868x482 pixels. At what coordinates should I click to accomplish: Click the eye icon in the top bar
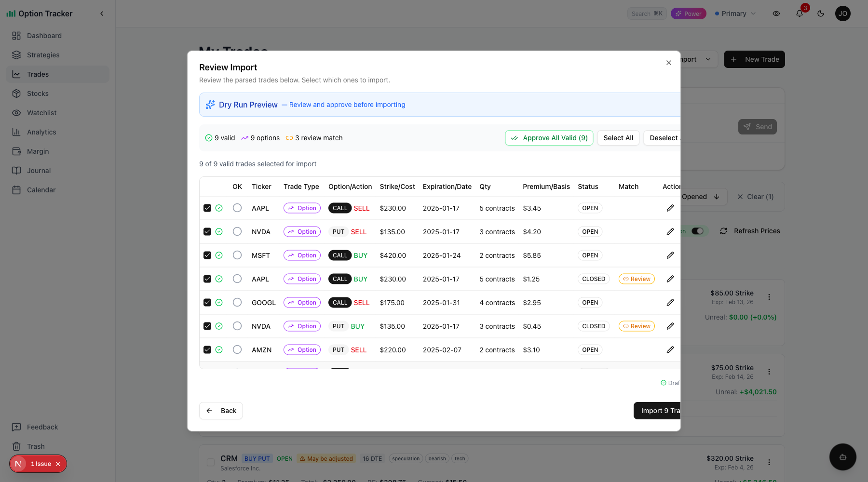(776, 13)
